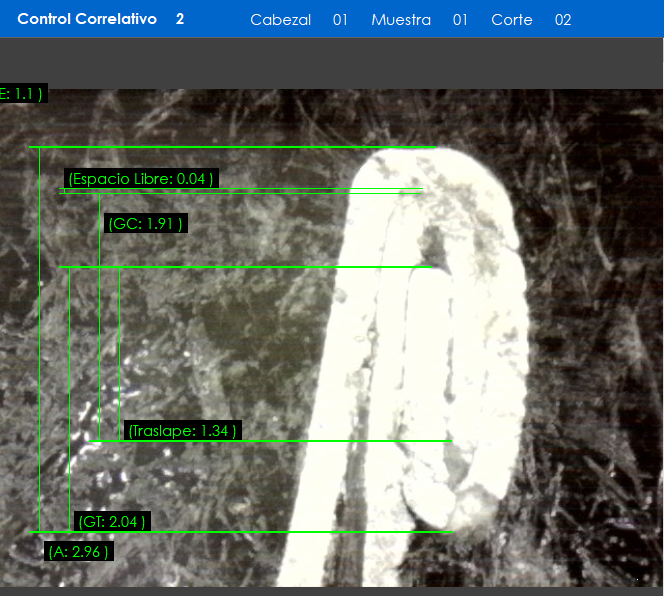Click the partially visible E: 1.1 label

click(22, 94)
